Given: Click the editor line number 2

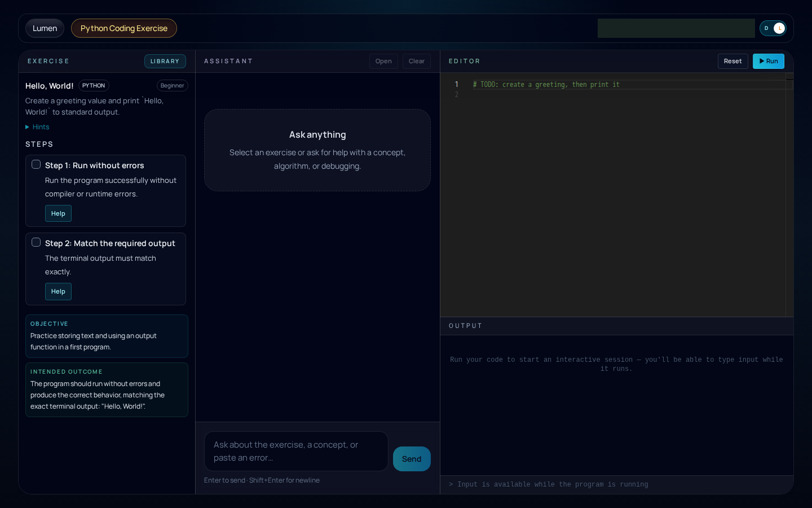Looking at the screenshot, I should [457, 95].
